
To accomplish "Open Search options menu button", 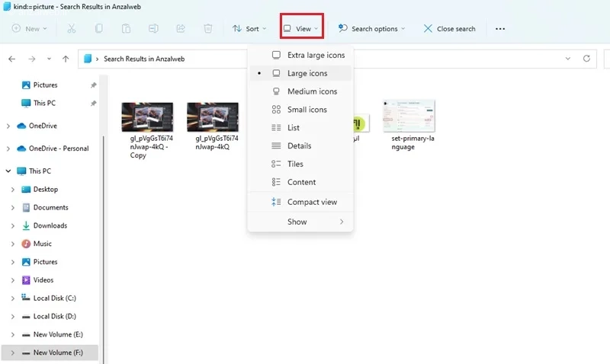I will (371, 29).
